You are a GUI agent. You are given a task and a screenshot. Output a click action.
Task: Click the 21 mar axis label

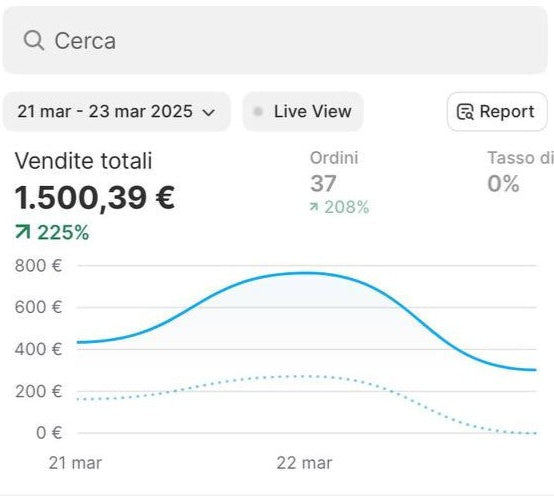pos(75,463)
